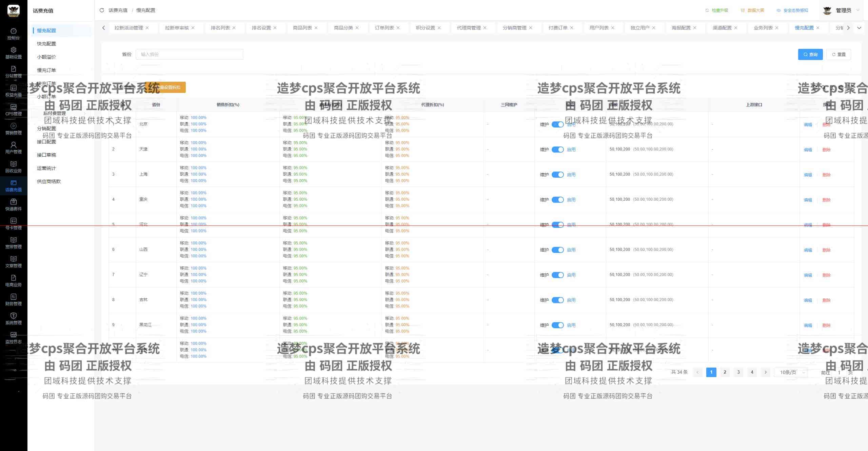Toggle the 维护 switch for 上海
The width and height of the screenshot is (868, 451).
pos(557,175)
